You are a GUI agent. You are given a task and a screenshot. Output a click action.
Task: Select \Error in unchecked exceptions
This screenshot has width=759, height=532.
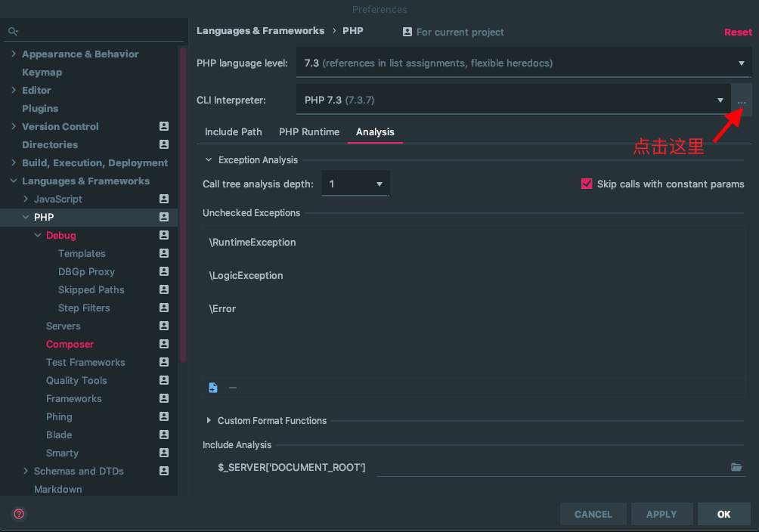click(x=222, y=309)
